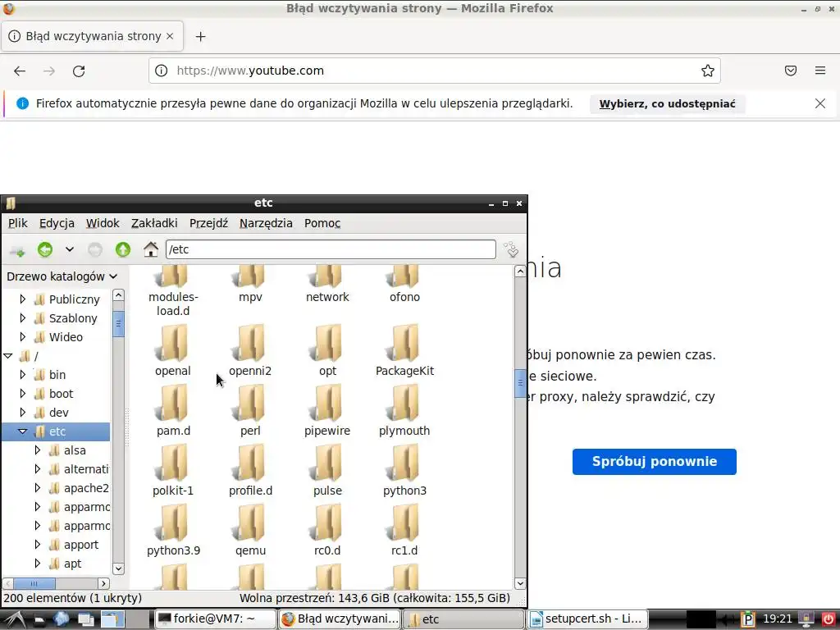
Task: Dismiss the Firefox data notification bar
Action: (x=819, y=103)
